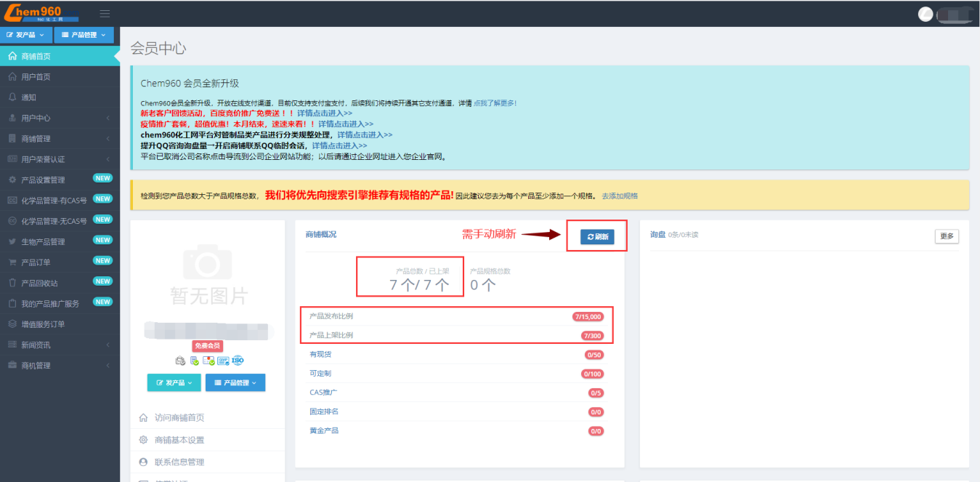Open 详情点击进入 link for 疫情推广套餐
Screen dimensions: 980x482
click(346, 124)
